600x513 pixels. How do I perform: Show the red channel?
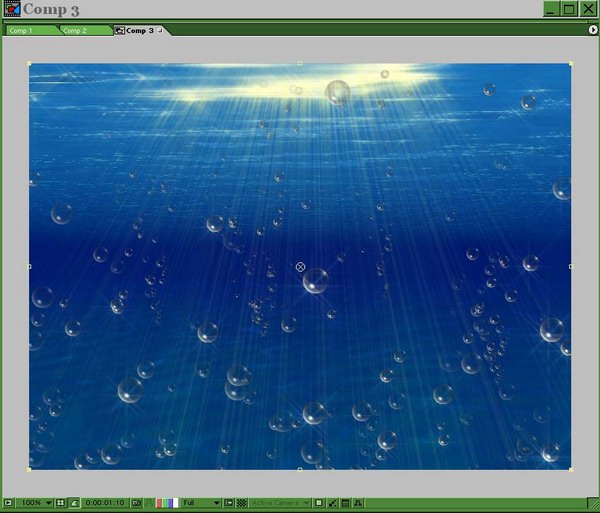158,503
